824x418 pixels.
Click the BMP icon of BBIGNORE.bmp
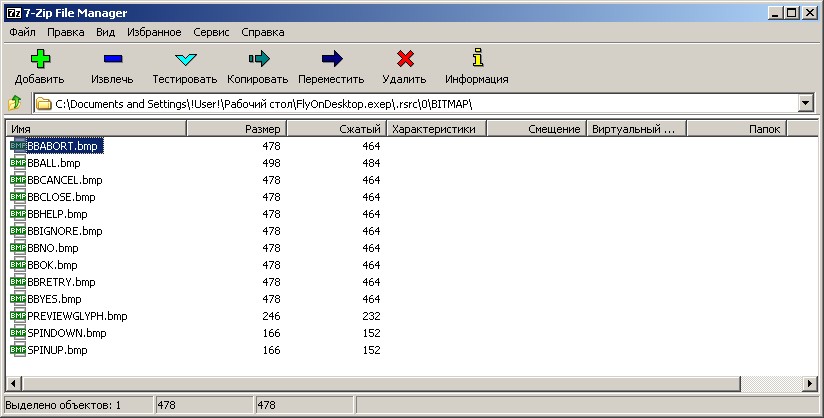(x=18, y=231)
